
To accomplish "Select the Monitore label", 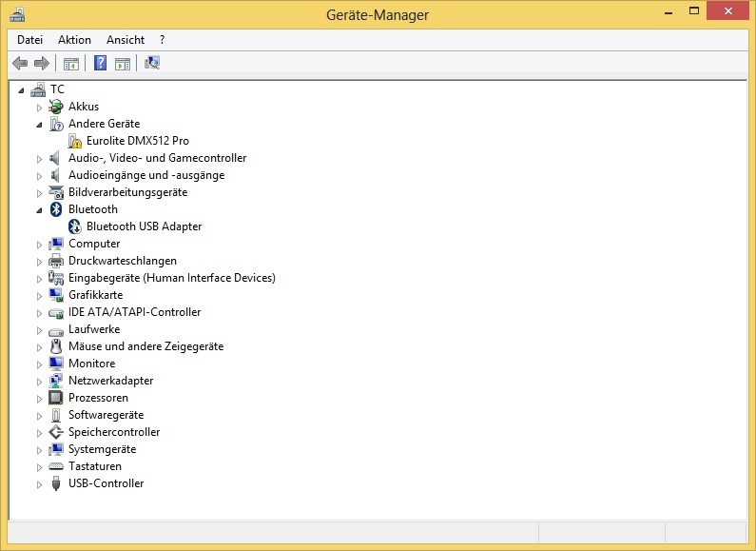I will point(91,364).
